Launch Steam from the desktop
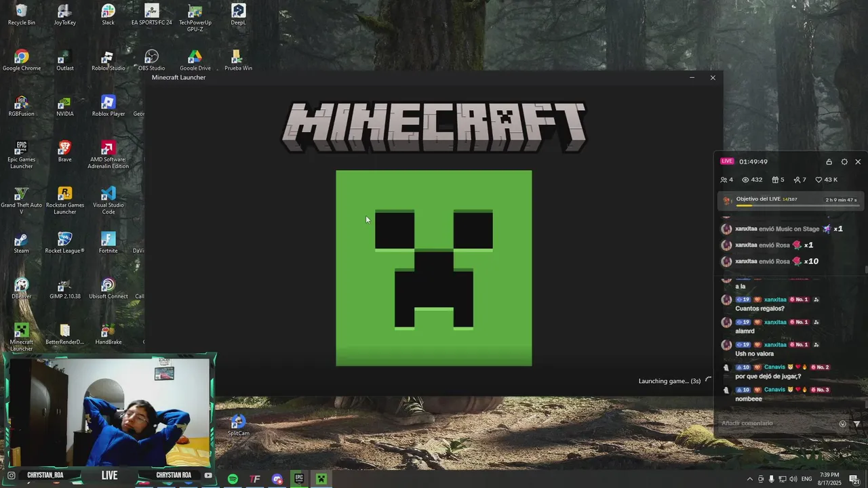The height and width of the screenshot is (488, 868). coord(21,243)
